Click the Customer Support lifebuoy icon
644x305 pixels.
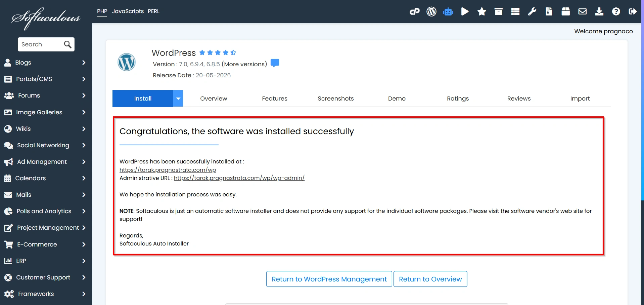pos(8,277)
